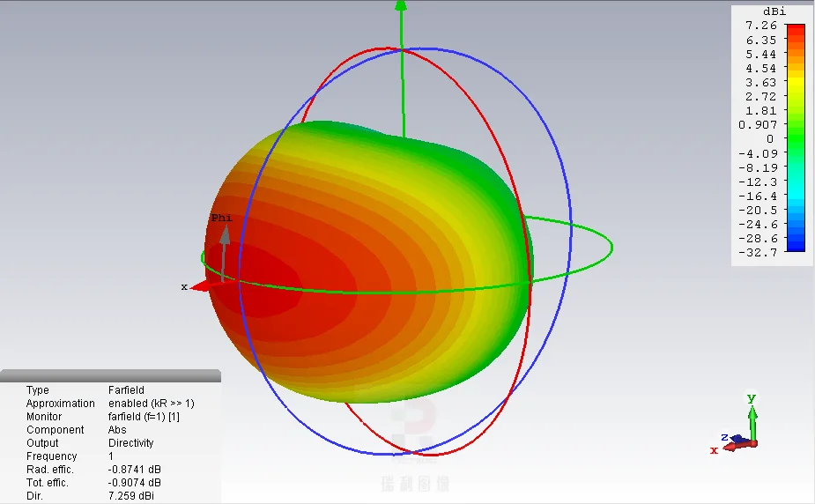Click the dBi color scale bar
The height and width of the screenshot is (504, 815).
point(796,137)
